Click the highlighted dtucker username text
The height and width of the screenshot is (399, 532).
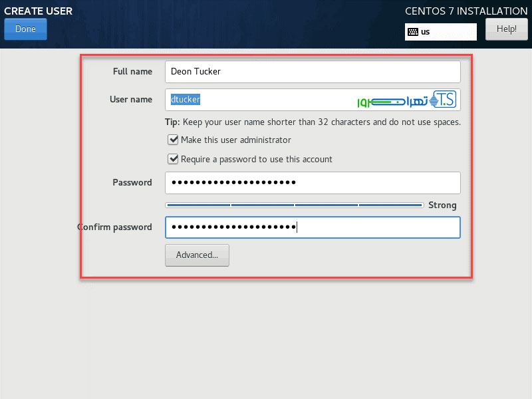click(x=186, y=100)
